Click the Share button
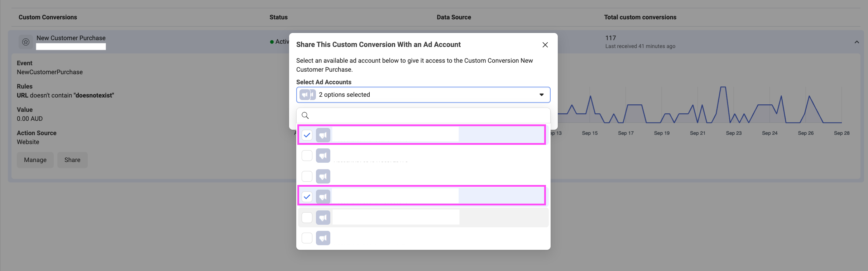Screen dimensions: 868x271 tap(72, 160)
